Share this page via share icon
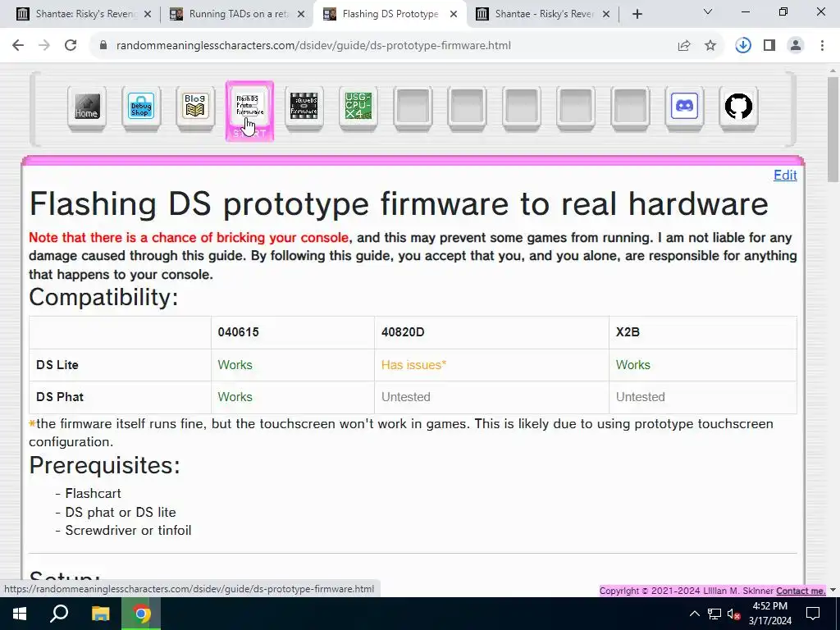 [684, 46]
